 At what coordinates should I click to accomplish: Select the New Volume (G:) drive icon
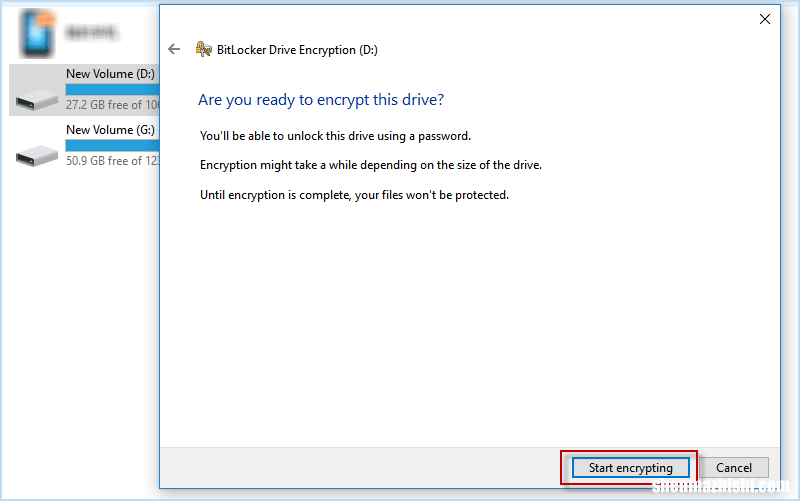coord(36,155)
